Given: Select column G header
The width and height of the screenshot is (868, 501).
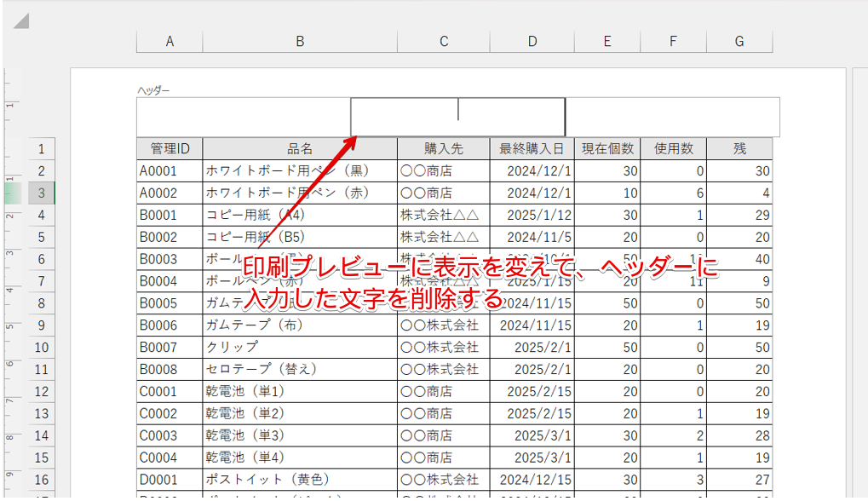Looking at the screenshot, I should point(739,40).
